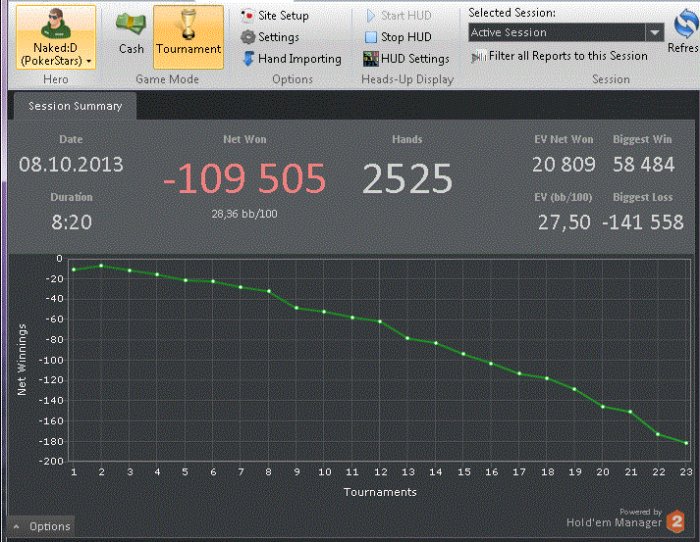
Task: Click the Net Won value -109 505
Action: point(244,178)
